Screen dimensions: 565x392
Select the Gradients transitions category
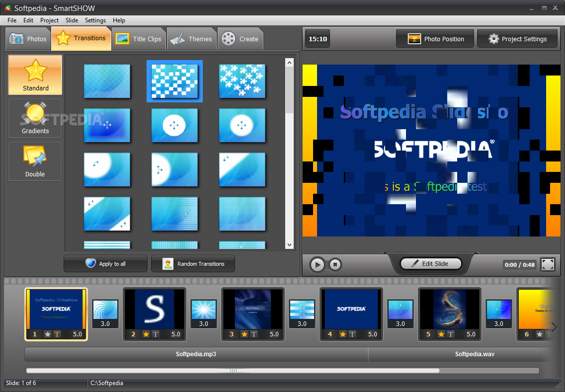point(35,118)
